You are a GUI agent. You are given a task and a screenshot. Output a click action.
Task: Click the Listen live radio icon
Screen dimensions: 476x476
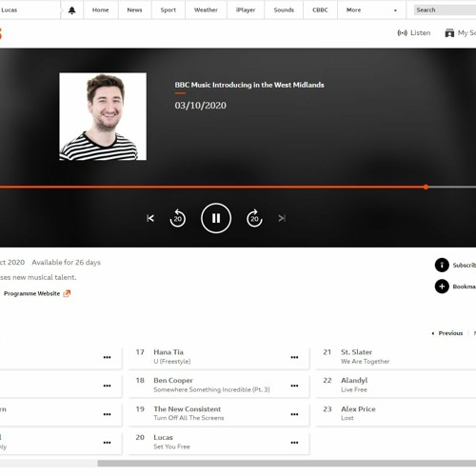click(x=402, y=32)
